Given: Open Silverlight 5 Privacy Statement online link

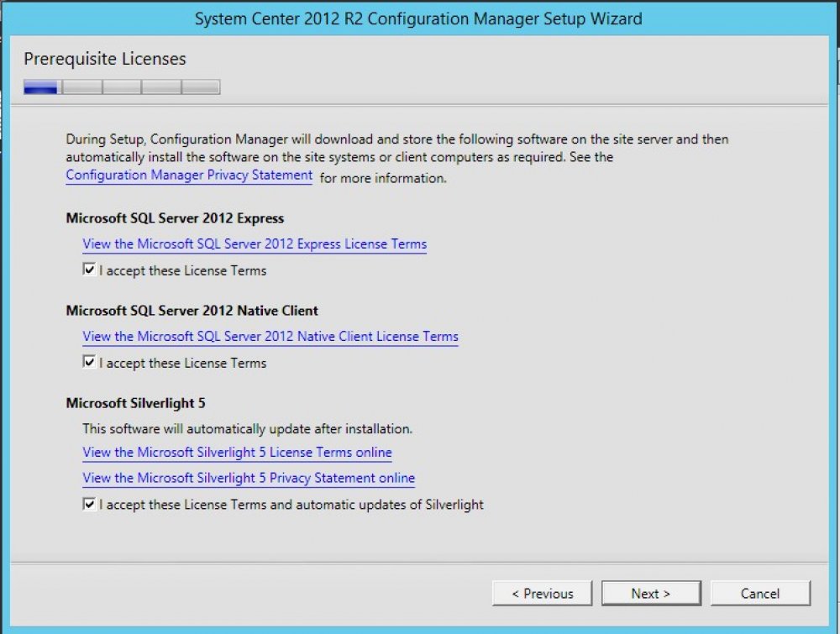Looking at the screenshot, I should 249,478.
